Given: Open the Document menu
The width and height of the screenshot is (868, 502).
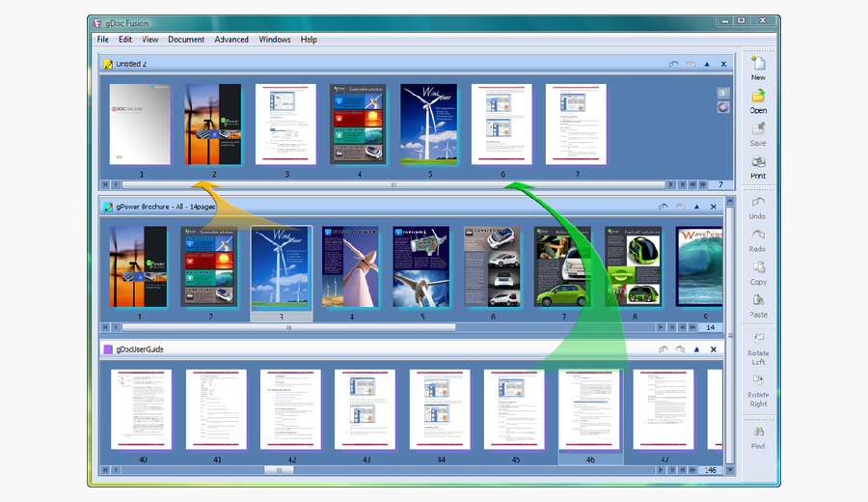Looking at the screenshot, I should click(186, 40).
